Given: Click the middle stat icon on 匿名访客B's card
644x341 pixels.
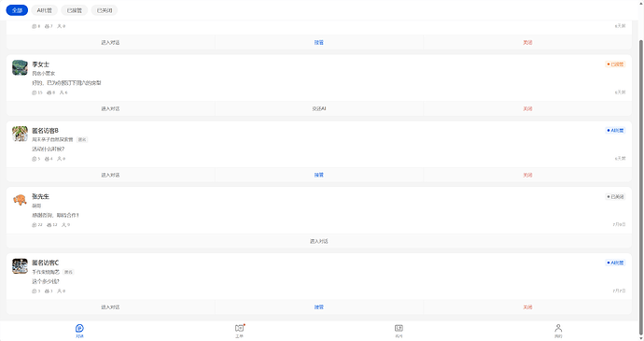Looking at the screenshot, I should click(47, 159).
